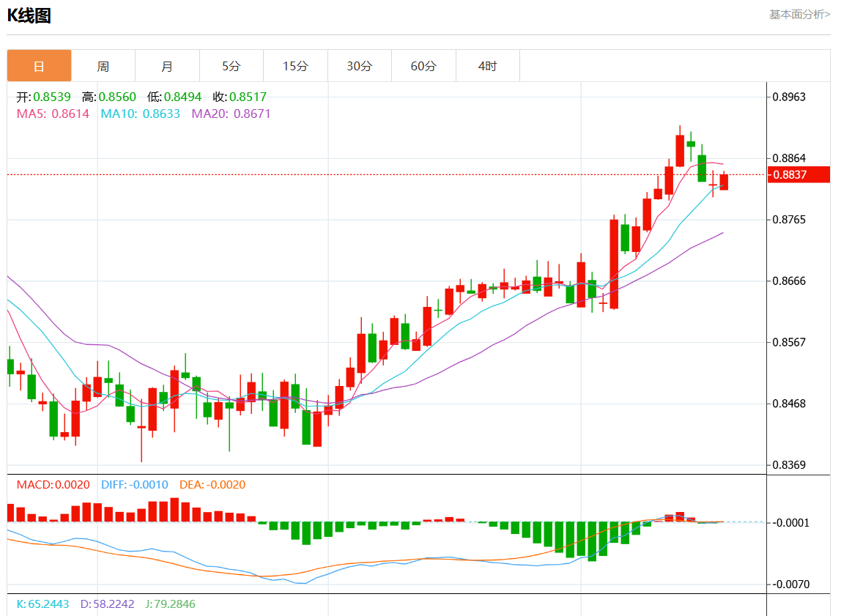Open the 月 monthly chart tab
This screenshot has height=616, width=852.
167,66
